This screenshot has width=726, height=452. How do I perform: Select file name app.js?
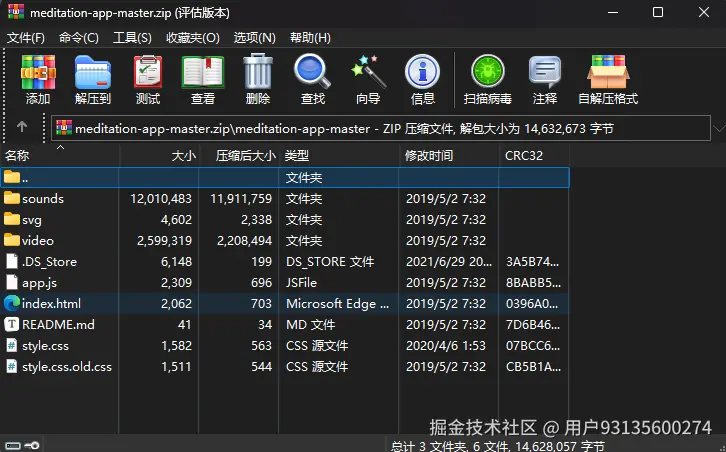[x=39, y=282]
